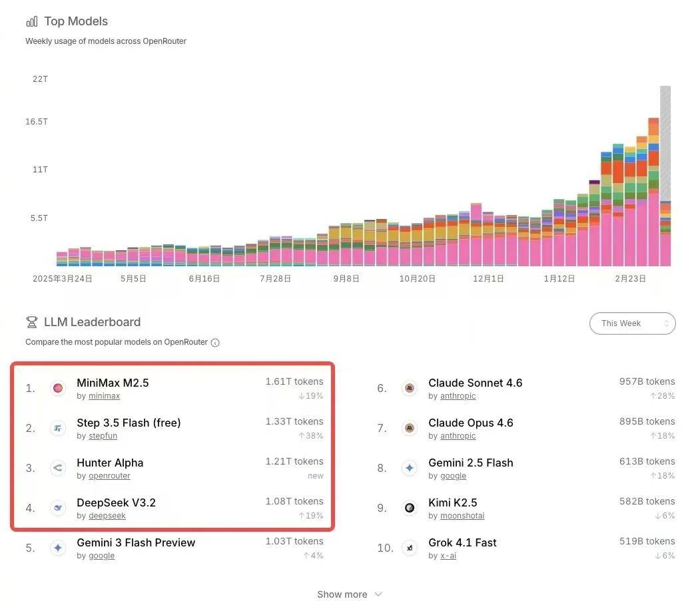Open the deepseek author link
Viewport: 700px width, 601px height.
coord(107,516)
